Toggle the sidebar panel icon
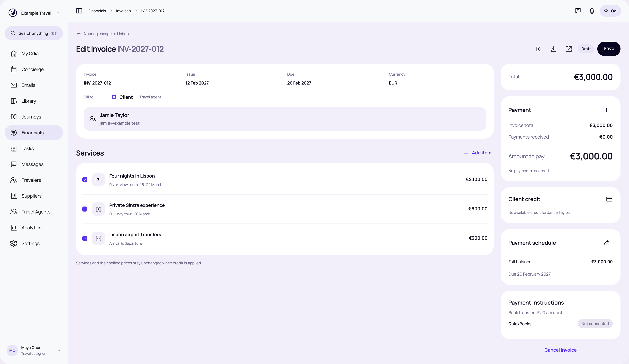This screenshot has height=364, width=629. [79, 11]
